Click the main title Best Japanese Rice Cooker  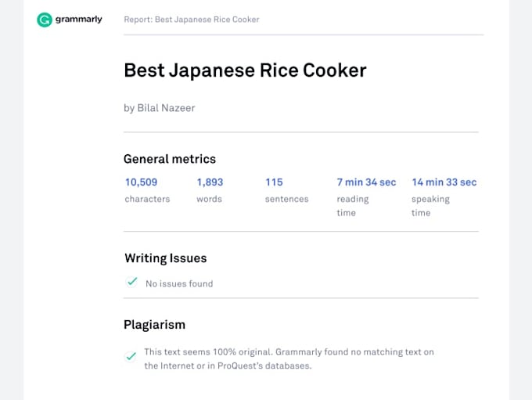245,70
